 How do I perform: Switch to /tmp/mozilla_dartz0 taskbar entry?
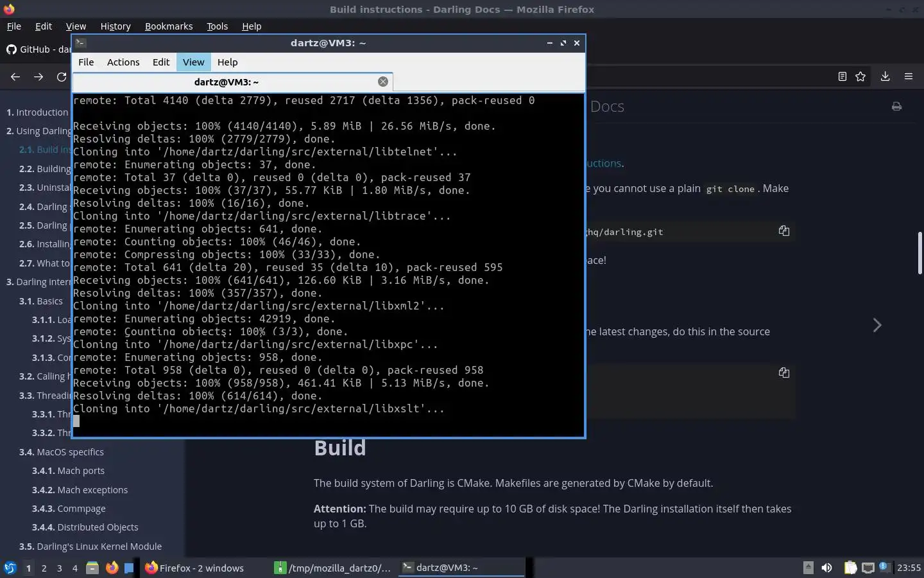tap(333, 568)
